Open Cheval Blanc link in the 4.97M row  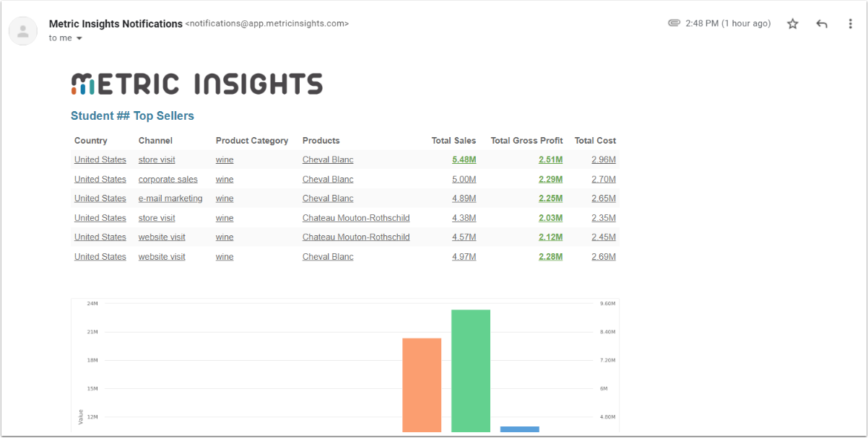click(x=328, y=256)
